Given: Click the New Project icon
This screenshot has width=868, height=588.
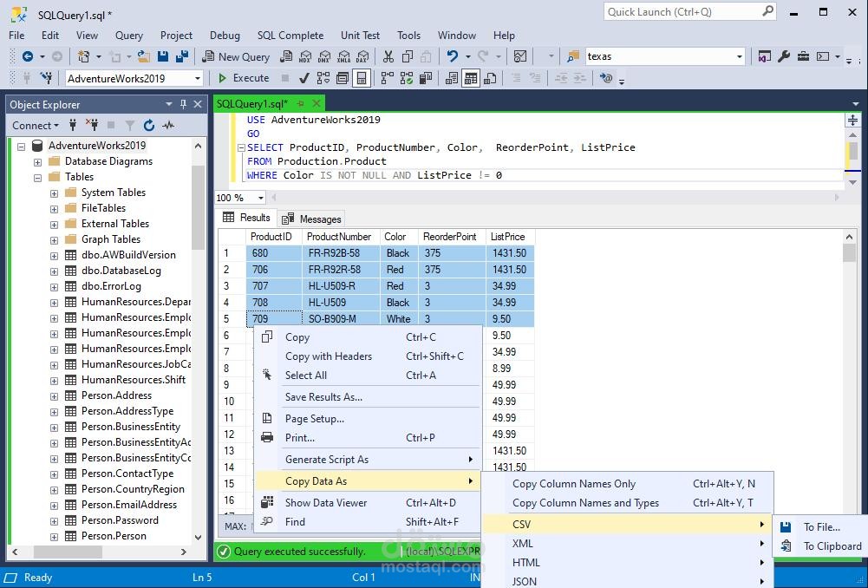Looking at the screenshot, I should [83, 56].
